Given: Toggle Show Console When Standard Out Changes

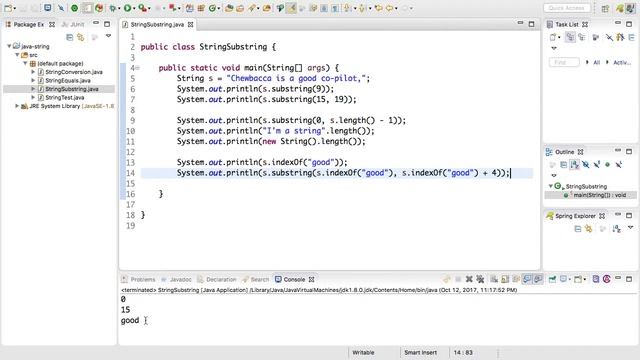Looking at the screenshot, I should [x=527, y=279].
